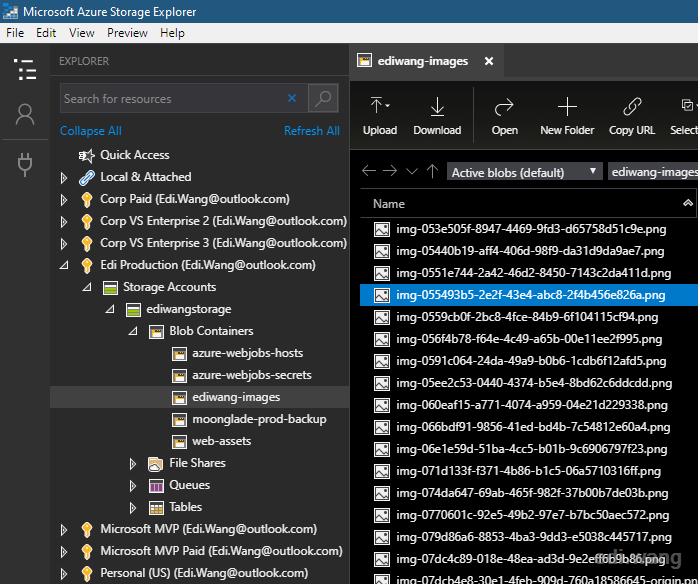Viewport: 698px width, 584px height.
Task: Select the moonglade-prod-backup container
Action: (x=259, y=419)
